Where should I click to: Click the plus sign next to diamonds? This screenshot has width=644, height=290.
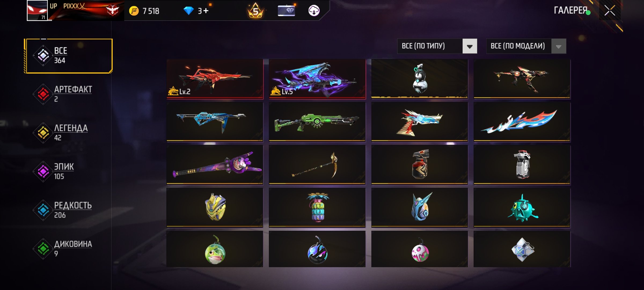coord(206,11)
